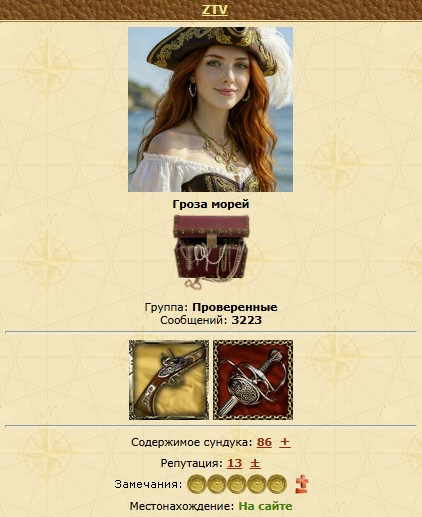Click the fifth gold warning coin
The image size is (422, 517).
pos(277,484)
